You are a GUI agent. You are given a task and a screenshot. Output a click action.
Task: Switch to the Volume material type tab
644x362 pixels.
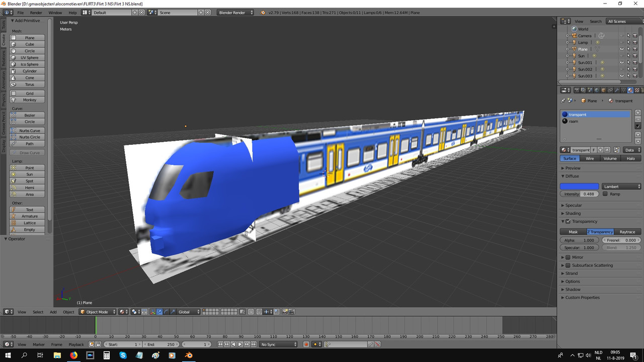coord(610,158)
